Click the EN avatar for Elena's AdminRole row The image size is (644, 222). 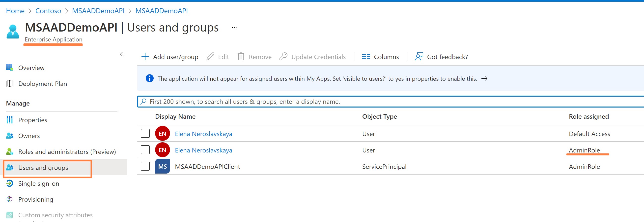(x=163, y=150)
